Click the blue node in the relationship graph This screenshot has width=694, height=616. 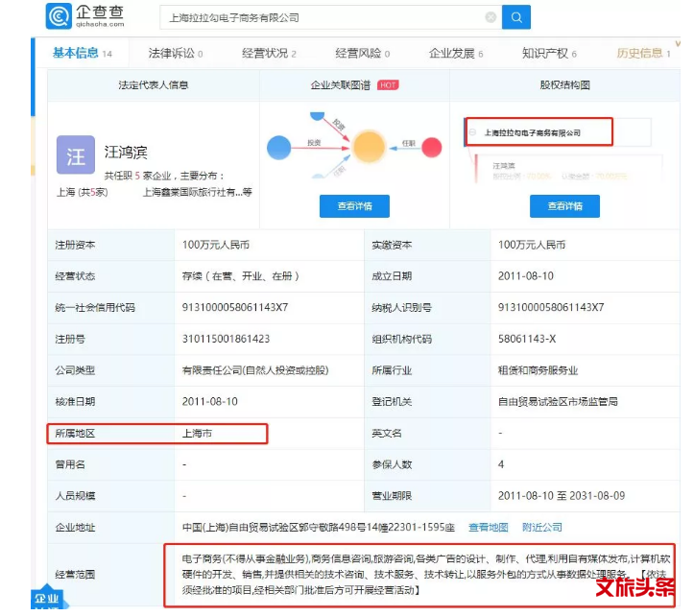pos(278,148)
